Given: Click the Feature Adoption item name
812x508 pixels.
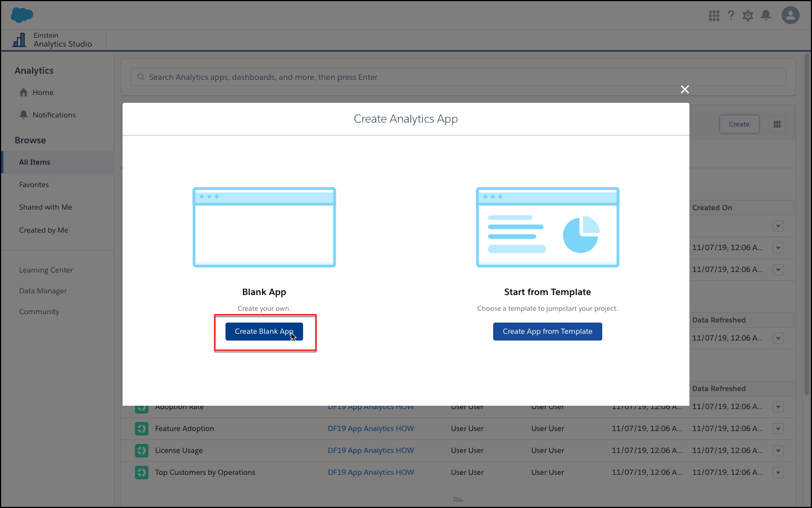Looking at the screenshot, I should coord(184,428).
